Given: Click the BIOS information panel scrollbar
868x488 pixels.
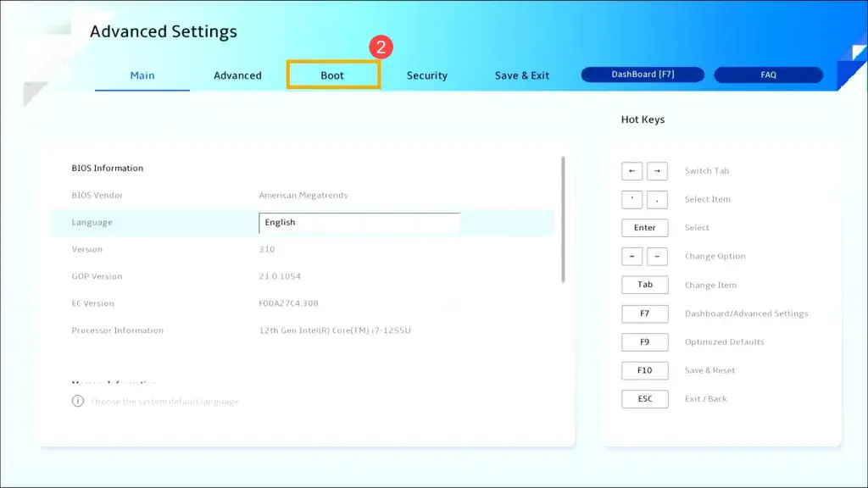Looking at the screenshot, I should click(x=563, y=219).
